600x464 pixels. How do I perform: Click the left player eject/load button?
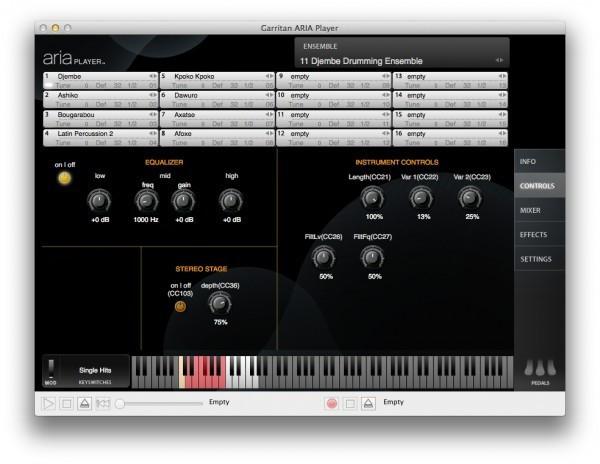pyautogui.click(x=85, y=404)
